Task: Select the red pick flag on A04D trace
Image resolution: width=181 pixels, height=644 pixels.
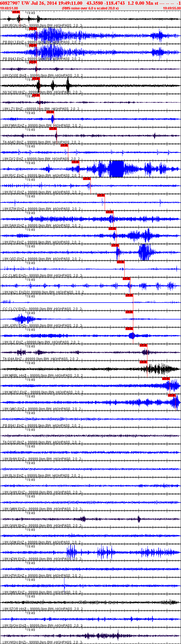Action: (x=53, y=129)
